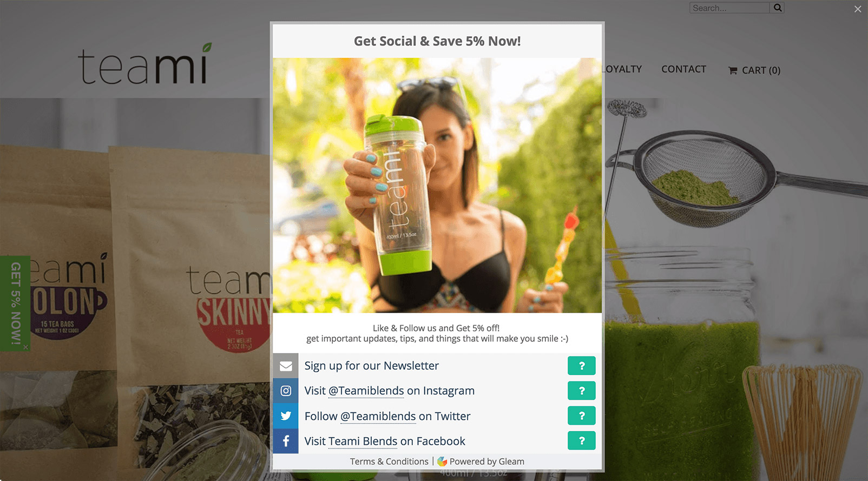Dismiss the green GET 5% NOW tab
This screenshot has width=868, height=481.
(25, 347)
